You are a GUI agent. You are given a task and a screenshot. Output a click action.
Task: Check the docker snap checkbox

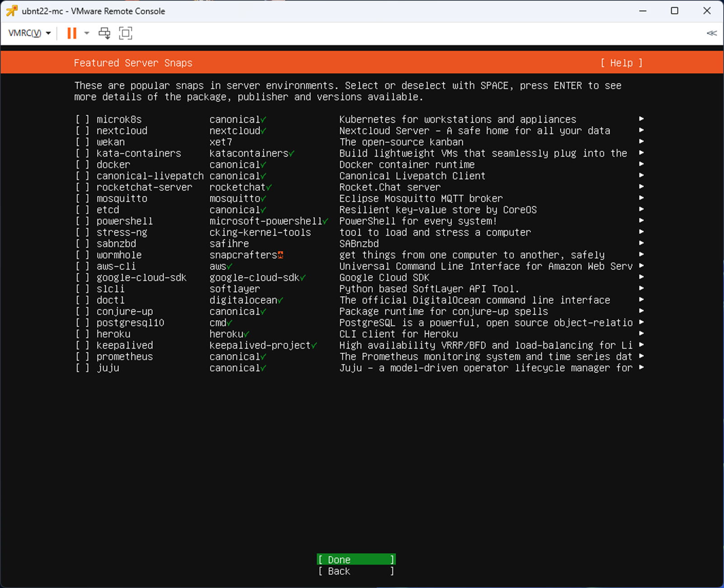point(82,164)
